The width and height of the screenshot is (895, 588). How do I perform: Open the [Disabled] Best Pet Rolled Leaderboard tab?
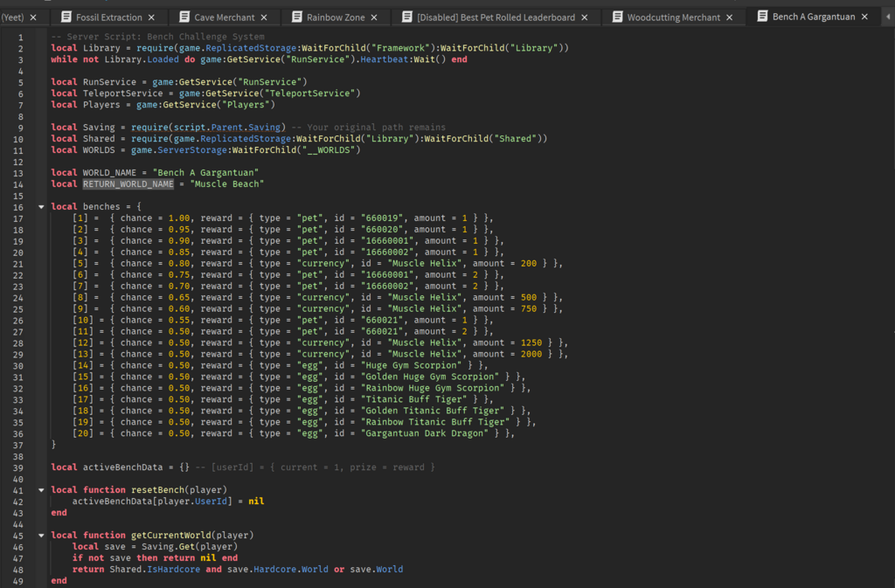496,17
